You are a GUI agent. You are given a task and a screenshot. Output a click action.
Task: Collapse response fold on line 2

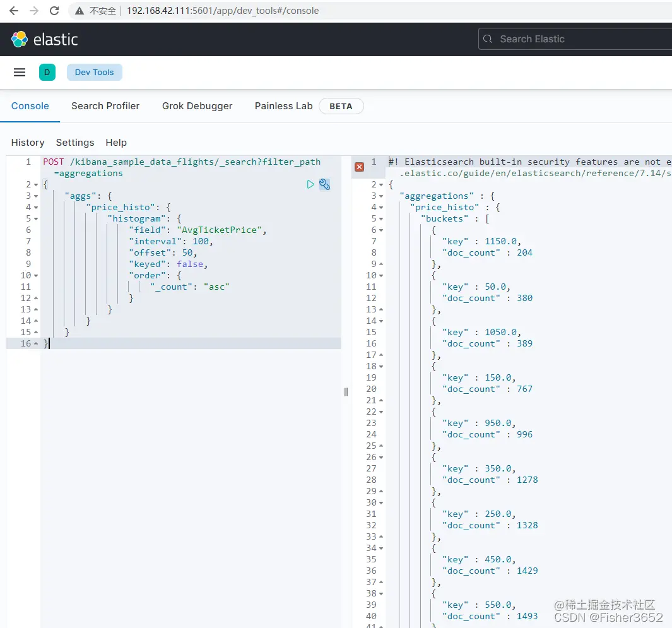coord(381,185)
